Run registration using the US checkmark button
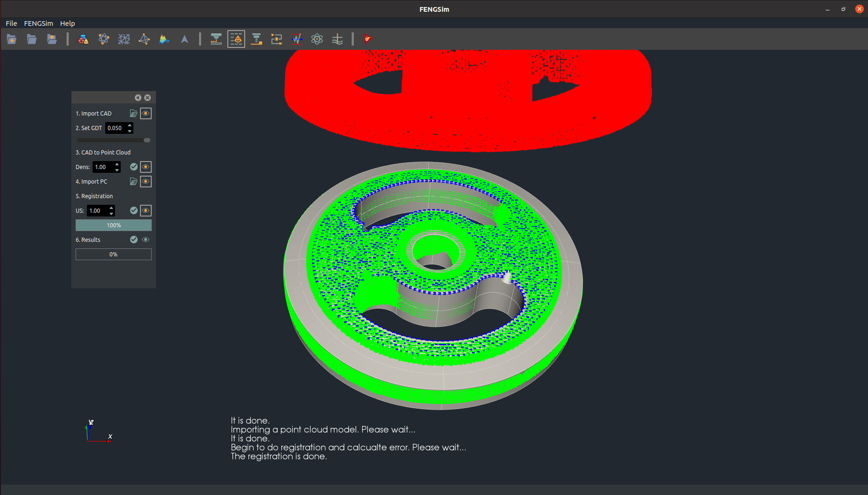 [x=134, y=211]
